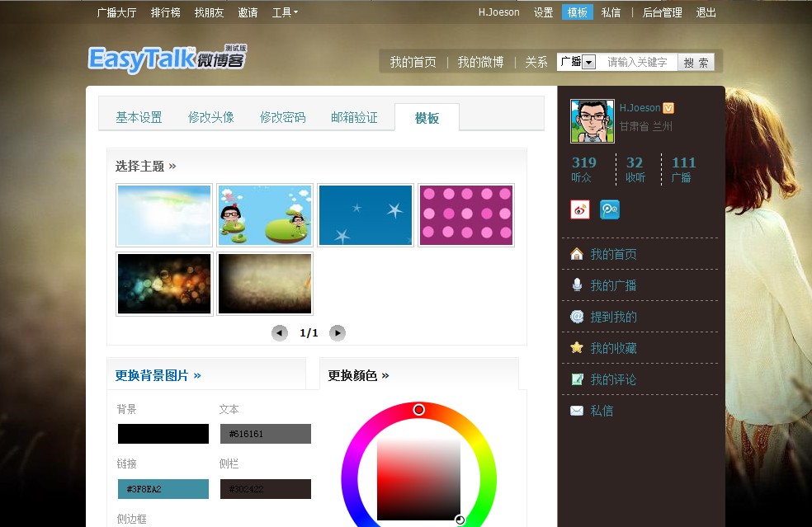Click the 搜 索 search button
The image size is (812, 527).
pos(696,62)
